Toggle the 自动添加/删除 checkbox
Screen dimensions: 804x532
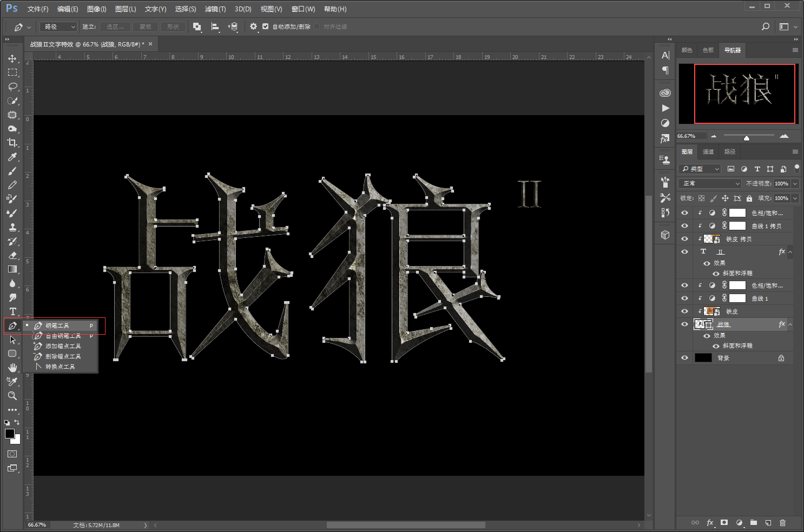pos(265,26)
